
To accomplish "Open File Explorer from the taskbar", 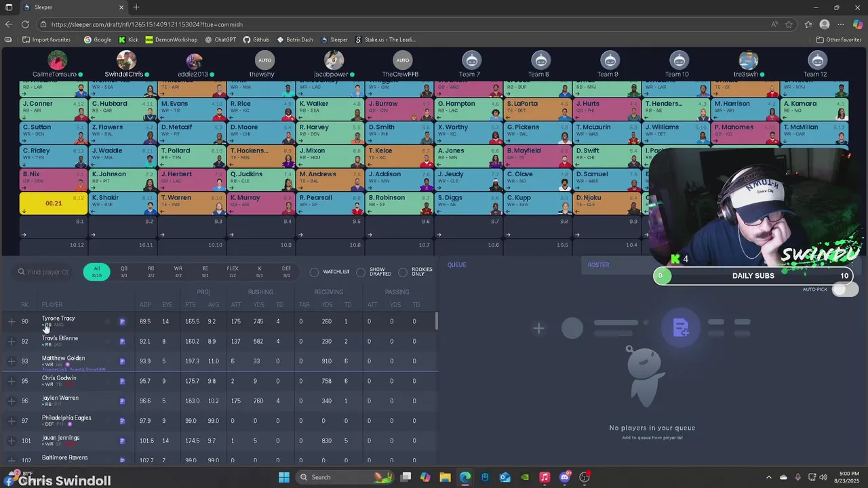I will [445, 477].
